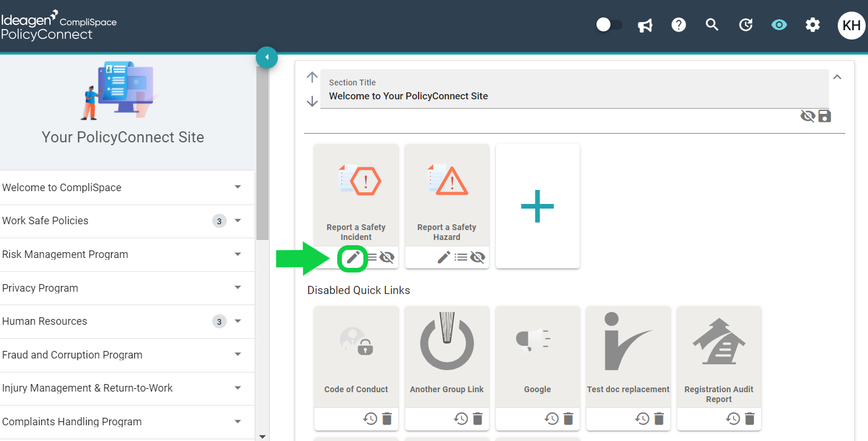Click the sidebar vertical scrollbar thumb
Screen dimensions: 868x441
(262, 154)
